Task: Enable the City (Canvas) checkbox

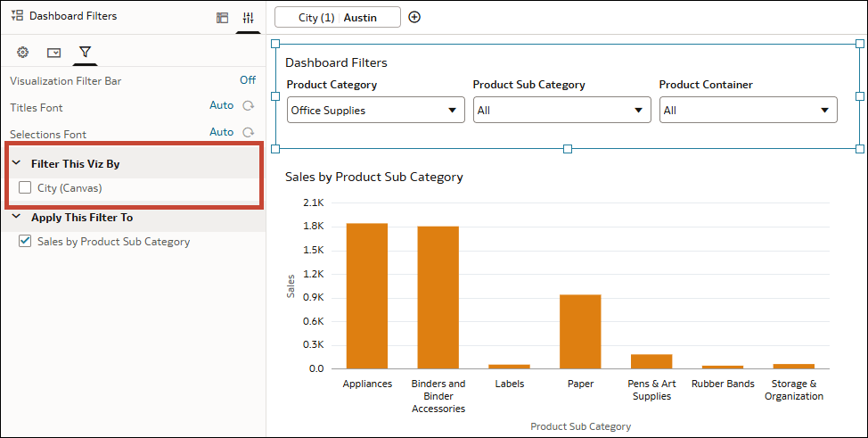Action: click(25, 188)
